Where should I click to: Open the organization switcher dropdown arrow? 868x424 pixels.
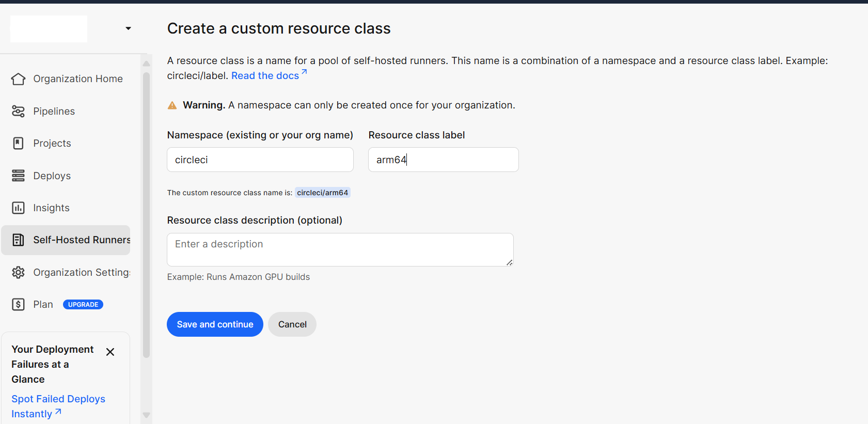(128, 28)
